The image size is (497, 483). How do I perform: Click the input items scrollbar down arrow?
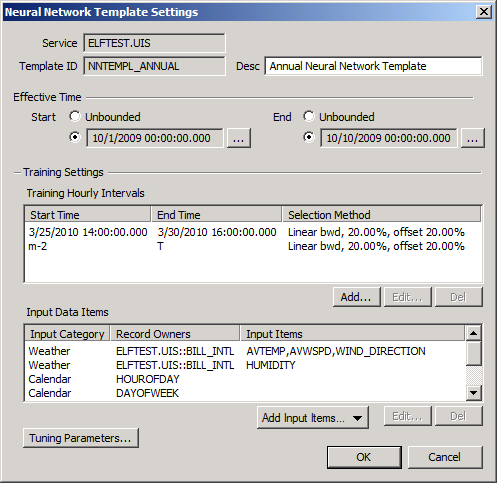[473, 393]
